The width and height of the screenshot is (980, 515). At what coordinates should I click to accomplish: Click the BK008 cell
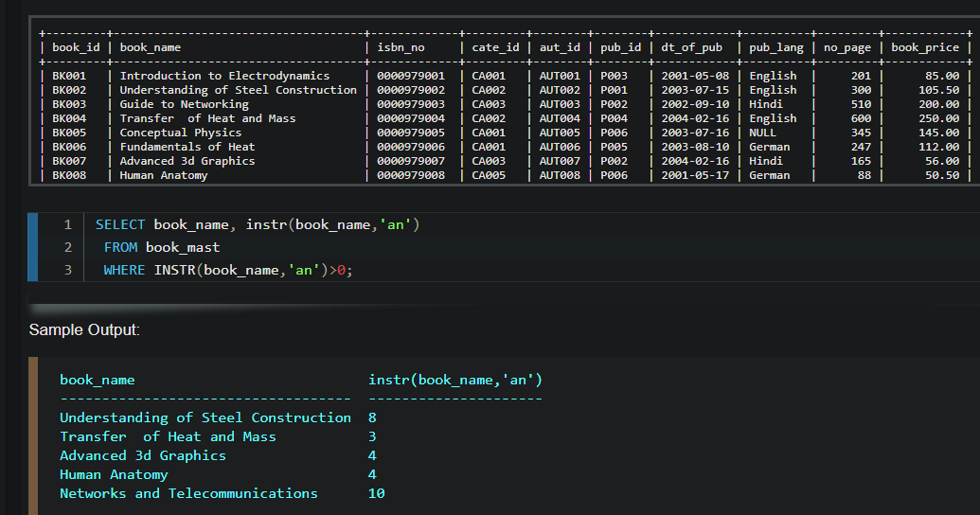[x=69, y=175]
